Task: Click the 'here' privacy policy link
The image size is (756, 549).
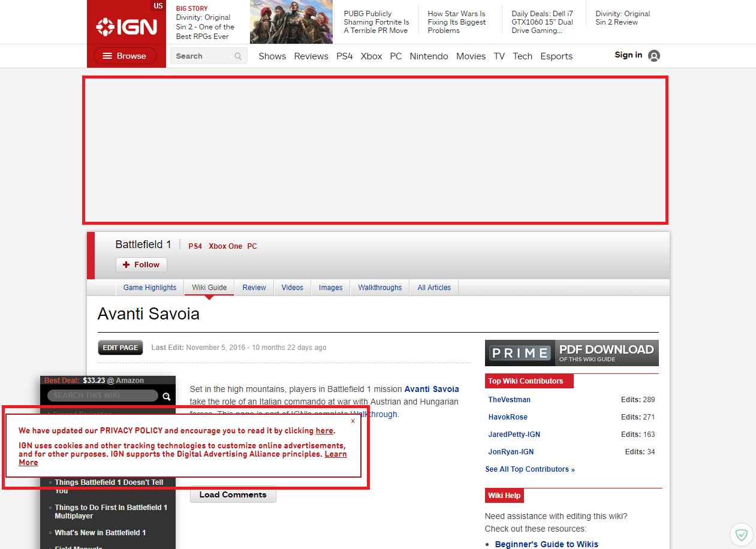Action: pos(324,430)
